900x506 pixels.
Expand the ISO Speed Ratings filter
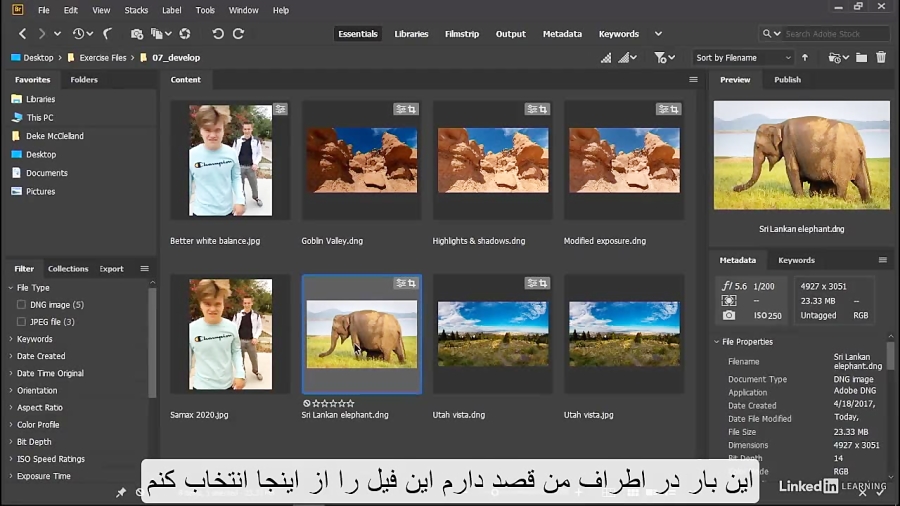[x=11, y=459]
